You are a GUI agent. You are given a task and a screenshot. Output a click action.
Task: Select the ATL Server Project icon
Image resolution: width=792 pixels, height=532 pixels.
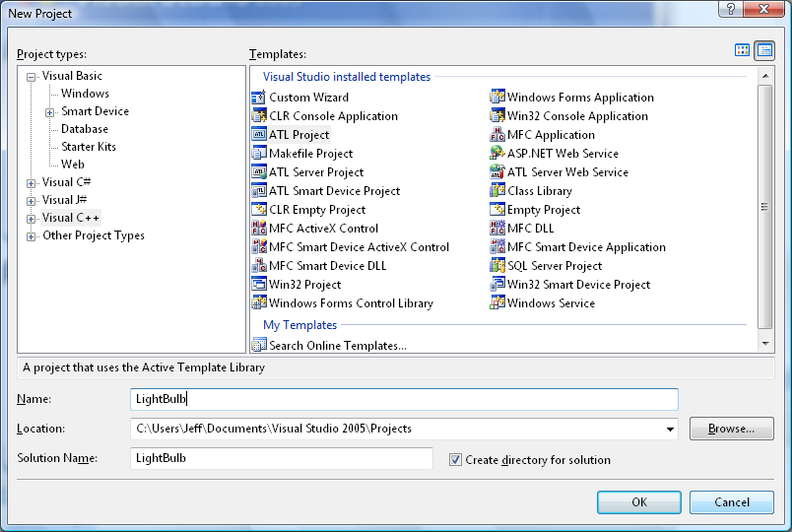point(259,171)
